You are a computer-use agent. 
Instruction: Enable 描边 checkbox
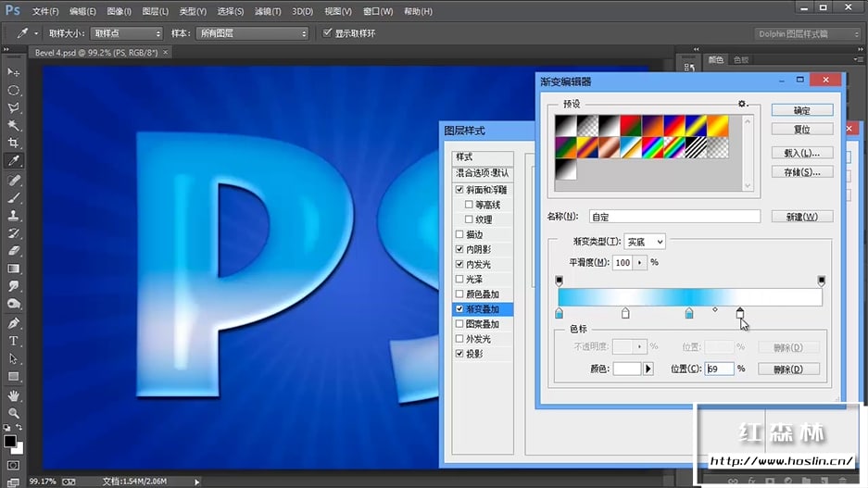[459, 234]
